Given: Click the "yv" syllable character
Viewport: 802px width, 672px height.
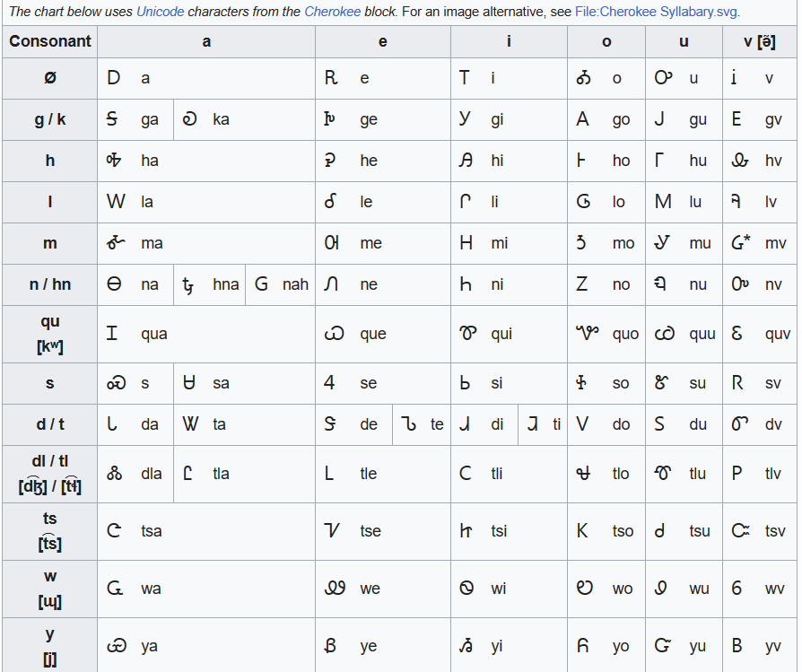Looking at the screenshot, I should (737, 646).
